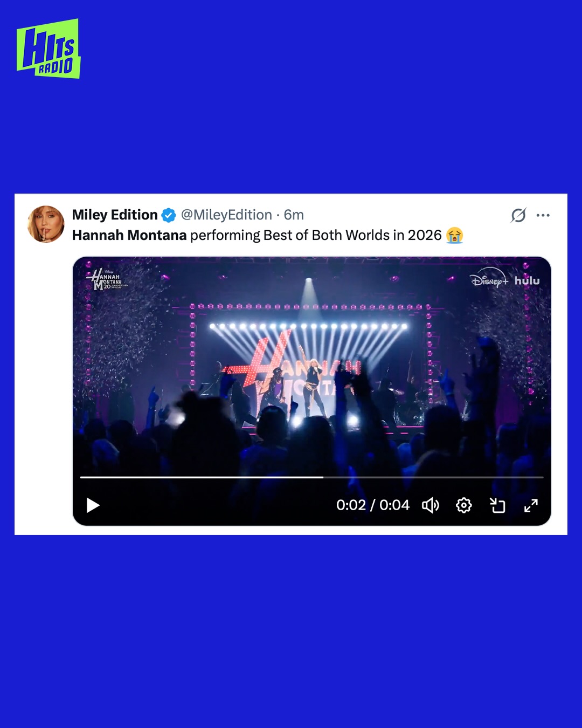
Task: Click the hulu logo in the video
Action: tap(526, 280)
